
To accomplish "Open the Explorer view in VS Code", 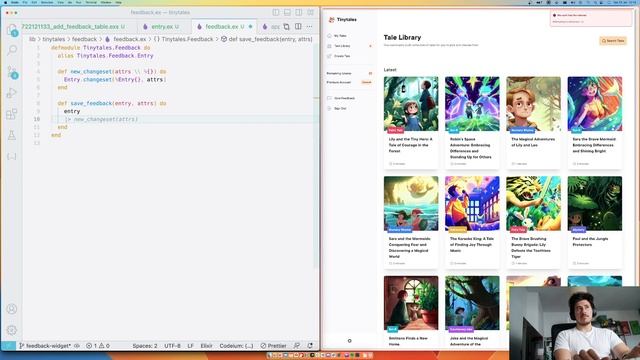I will point(12,29).
